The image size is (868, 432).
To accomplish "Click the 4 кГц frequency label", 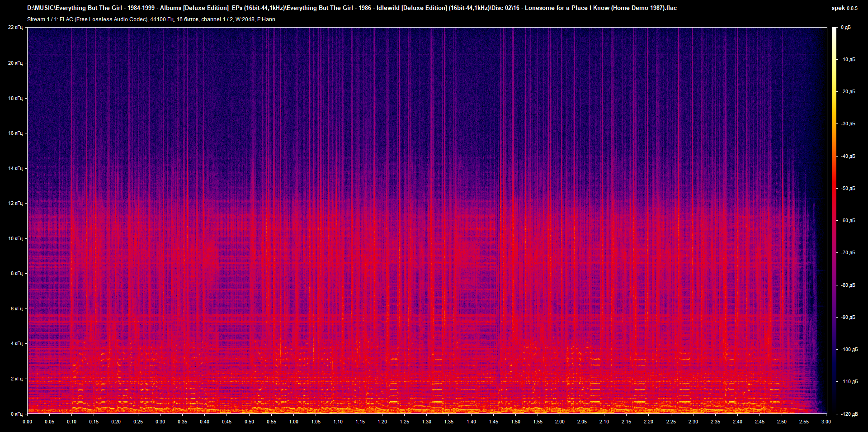I will (17, 343).
